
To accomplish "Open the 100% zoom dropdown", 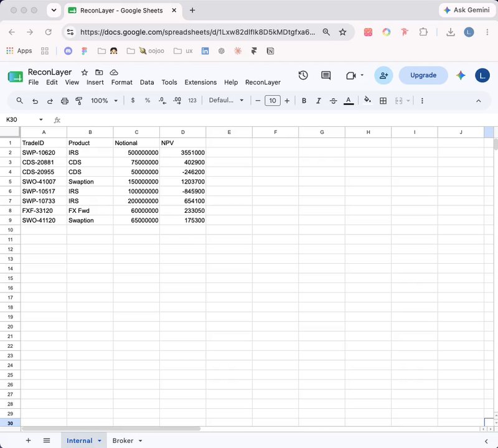I will pyautogui.click(x=104, y=101).
